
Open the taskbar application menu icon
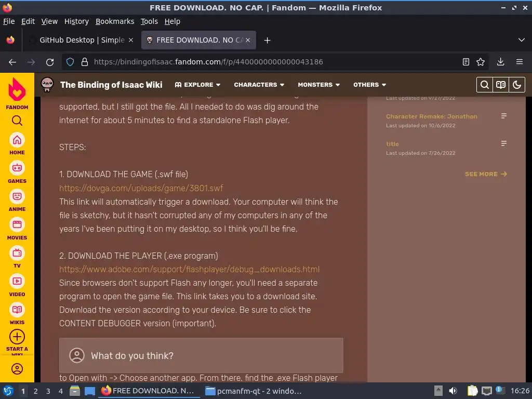(8, 391)
